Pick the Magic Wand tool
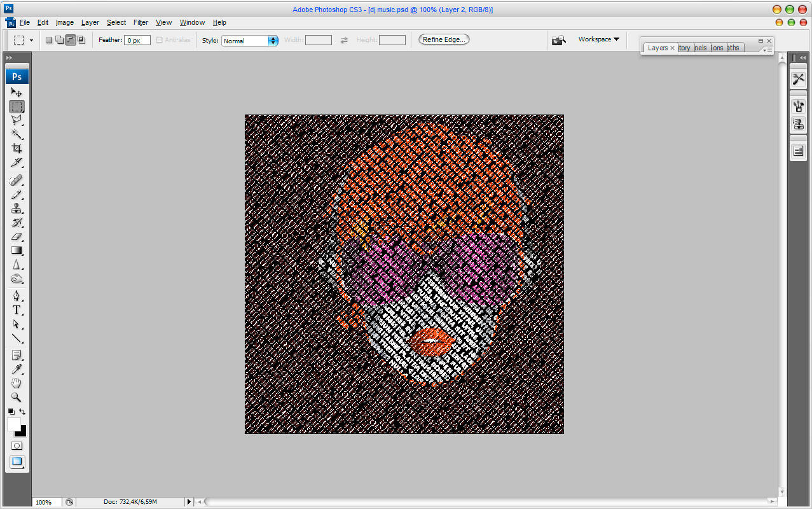812x509 pixels. 17,134
